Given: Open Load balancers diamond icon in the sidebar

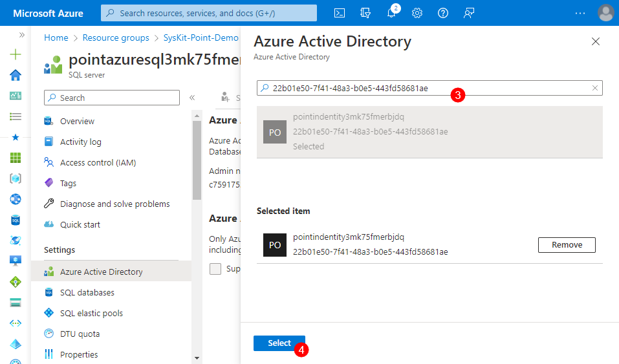Looking at the screenshot, I should pos(16,282).
